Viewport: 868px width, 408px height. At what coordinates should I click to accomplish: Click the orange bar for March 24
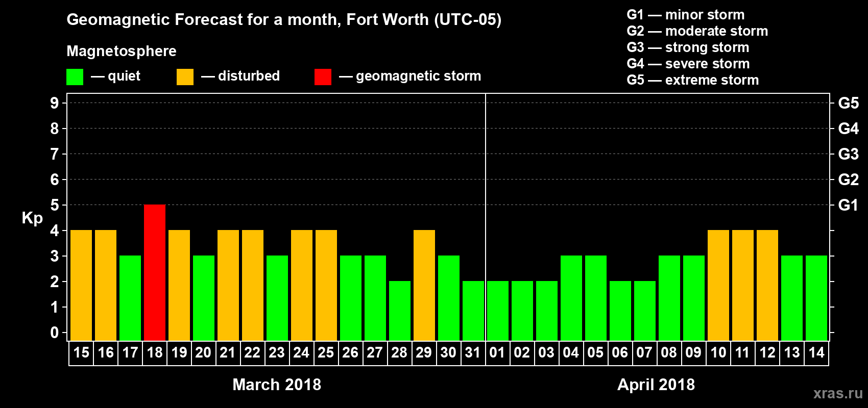pos(302,286)
